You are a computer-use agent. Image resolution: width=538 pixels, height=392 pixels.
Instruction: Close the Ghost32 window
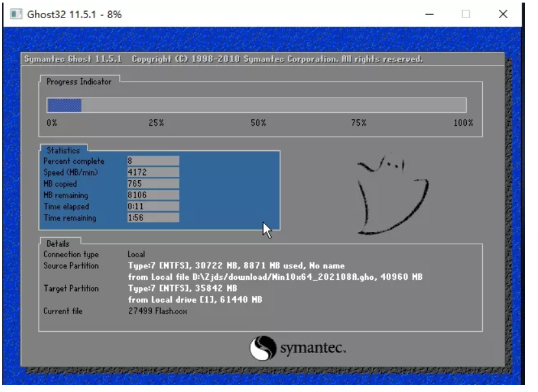click(502, 14)
